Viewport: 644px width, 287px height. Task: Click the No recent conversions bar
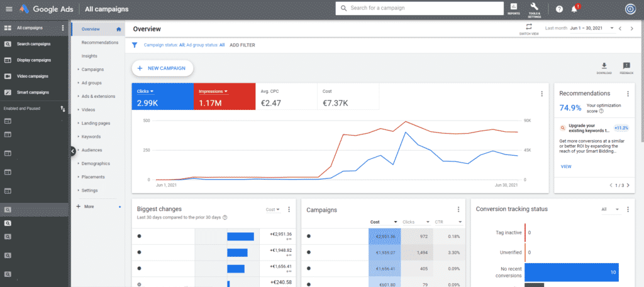tap(572, 272)
